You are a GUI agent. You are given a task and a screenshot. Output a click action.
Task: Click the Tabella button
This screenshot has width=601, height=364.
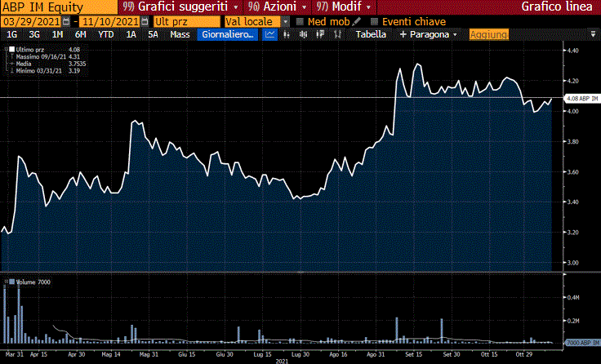[x=370, y=34]
